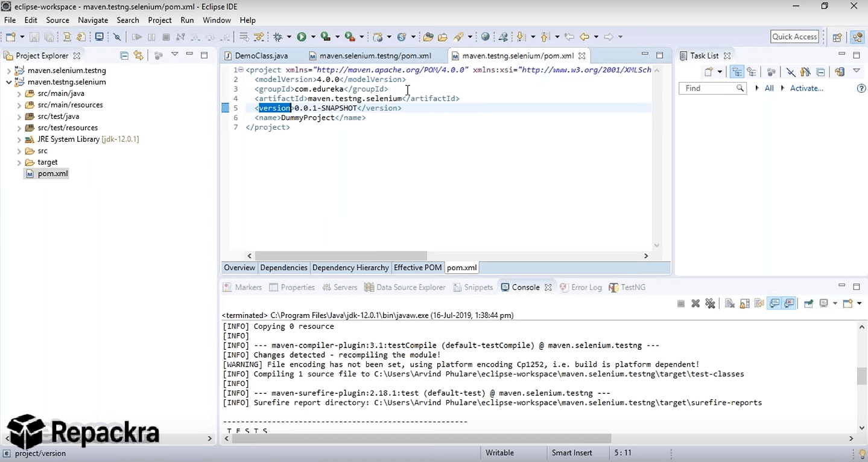Open the Error Log view tab

point(581,287)
